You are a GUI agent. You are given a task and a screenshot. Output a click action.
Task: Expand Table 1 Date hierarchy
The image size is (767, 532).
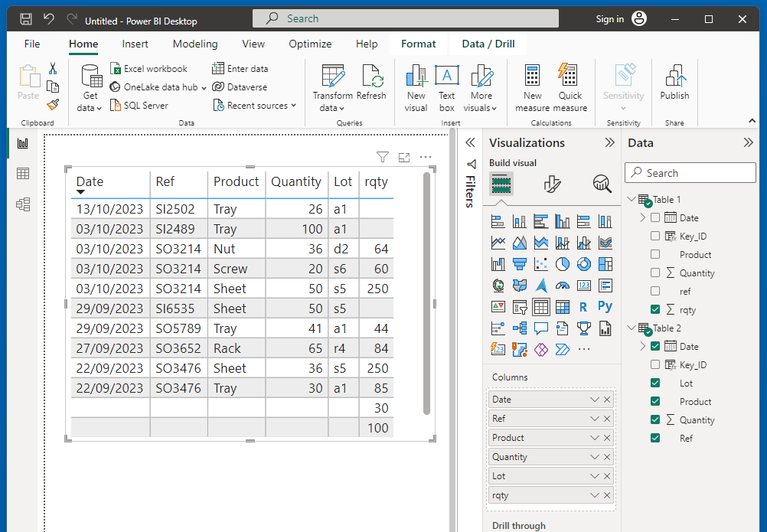(x=643, y=217)
